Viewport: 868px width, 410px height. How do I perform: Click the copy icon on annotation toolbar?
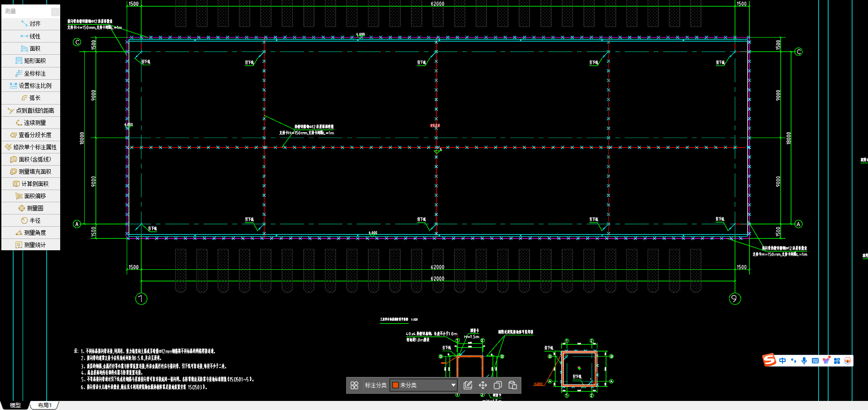(x=497, y=385)
